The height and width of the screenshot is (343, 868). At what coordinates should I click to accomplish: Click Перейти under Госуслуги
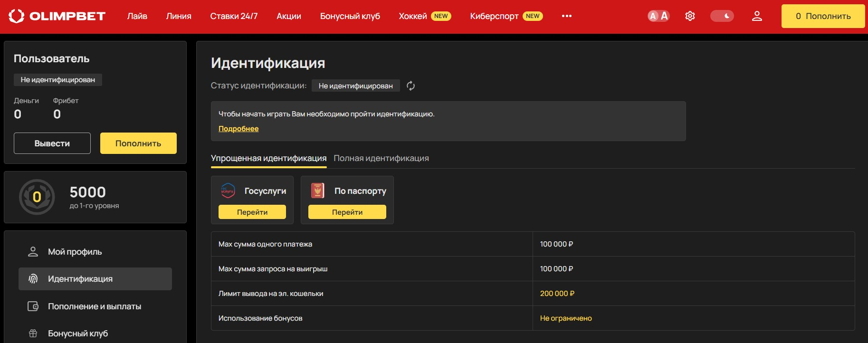[252, 212]
